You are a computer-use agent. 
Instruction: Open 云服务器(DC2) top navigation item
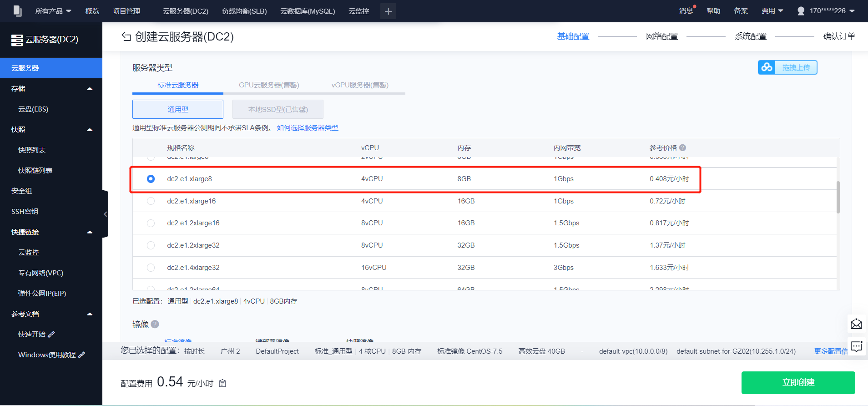pyautogui.click(x=186, y=11)
